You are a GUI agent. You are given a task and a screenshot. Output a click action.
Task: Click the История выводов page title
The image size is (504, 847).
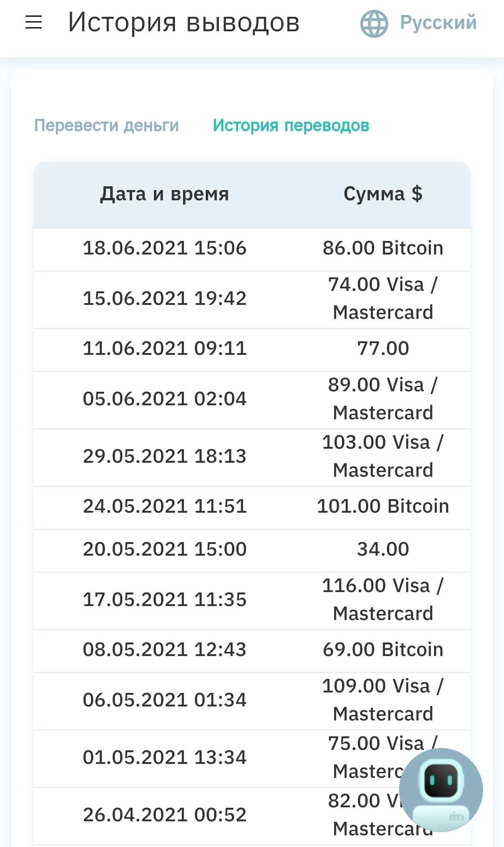coord(184,22)
